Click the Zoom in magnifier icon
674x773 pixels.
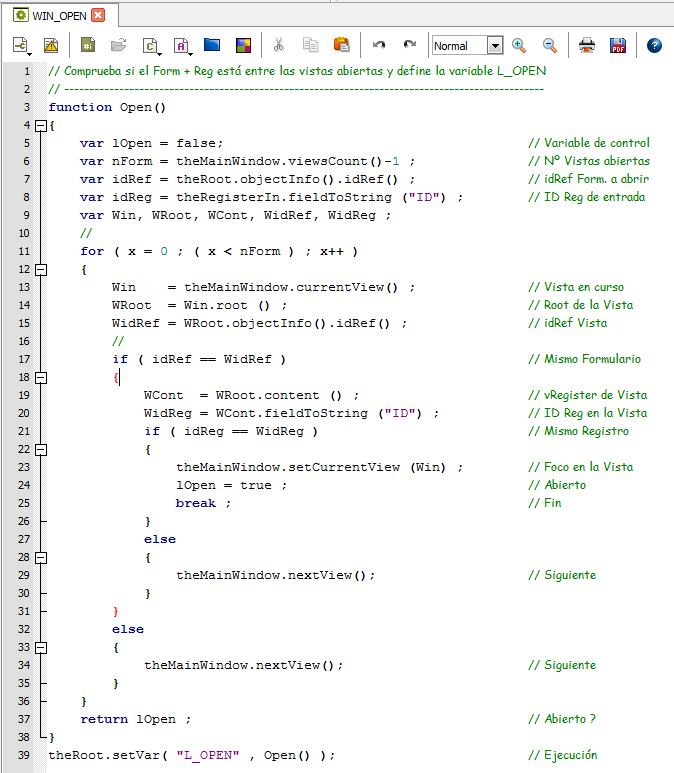tap(519, 45)
